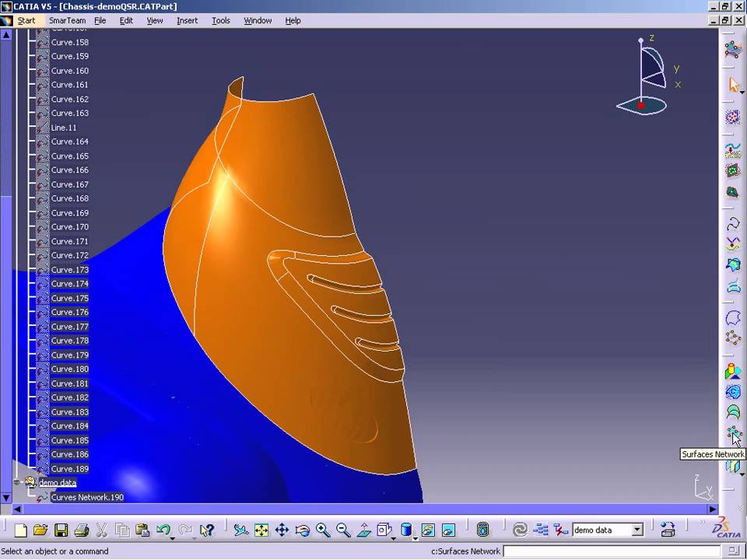Open the shading mode flyout arrow

[x=416, y=538]
